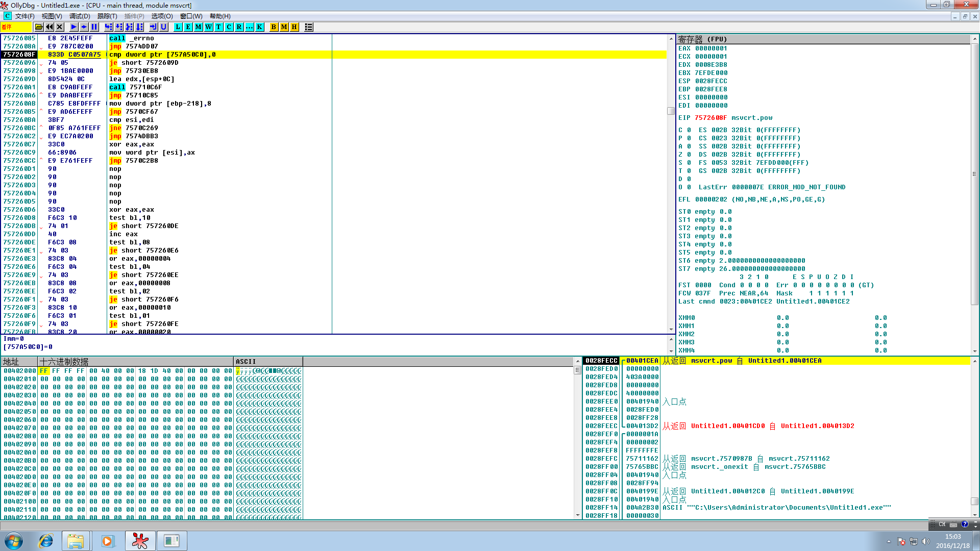The image size is (980, 551).
Task: Open the 帮助(H) menu
Action: (x=220, y=16)
